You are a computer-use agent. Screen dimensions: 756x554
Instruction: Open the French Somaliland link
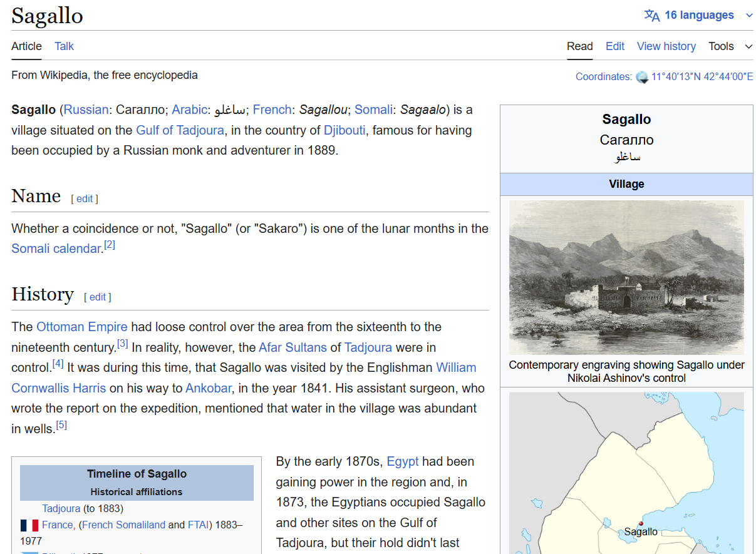123,525
